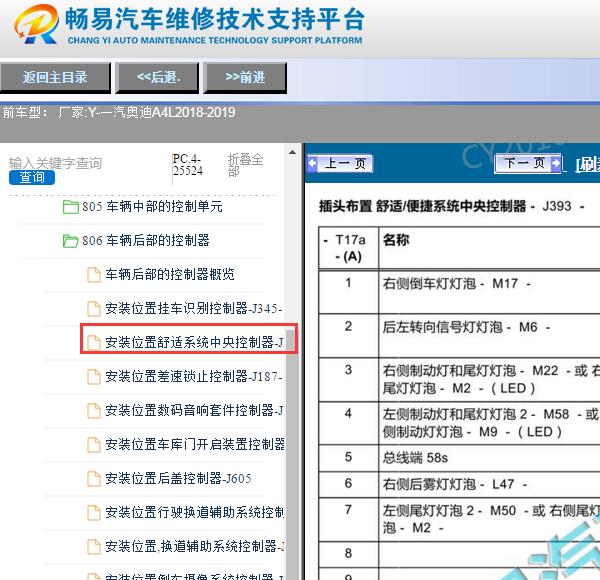Click the blue 查询 search button
The height and width of the screenshot is (580, 600).
click(32, 178)
